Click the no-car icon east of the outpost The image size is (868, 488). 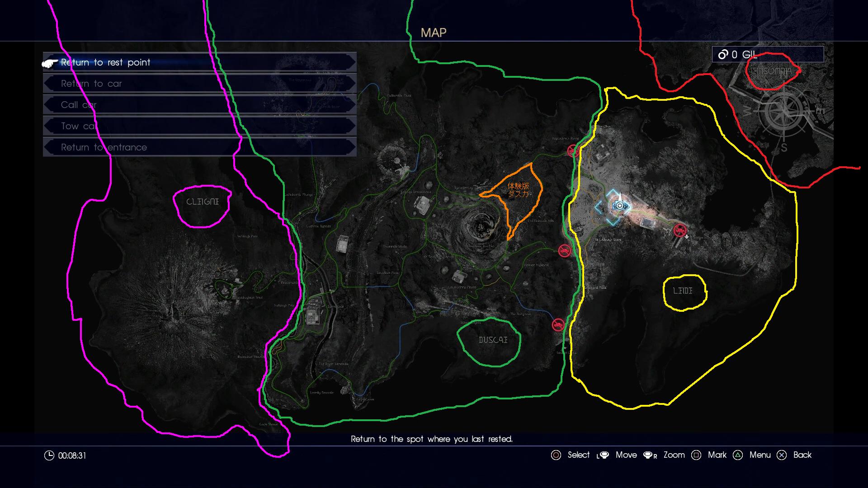coord(679,230)
